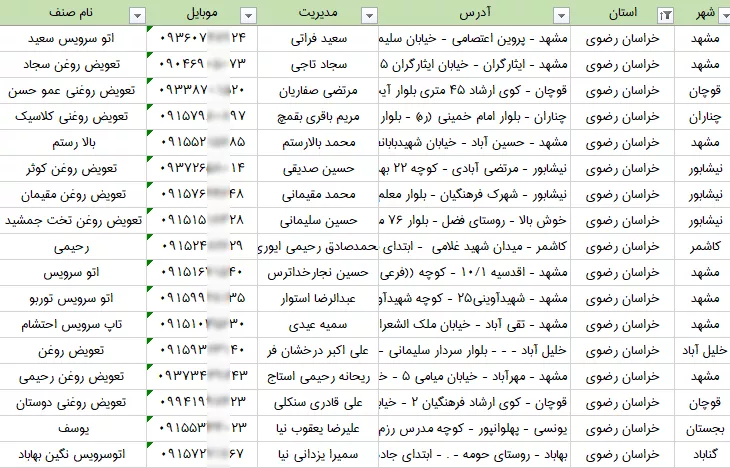Select cell تاپ سرویس احتشام
The image size is (730, 468).
(x=73, y=325)
